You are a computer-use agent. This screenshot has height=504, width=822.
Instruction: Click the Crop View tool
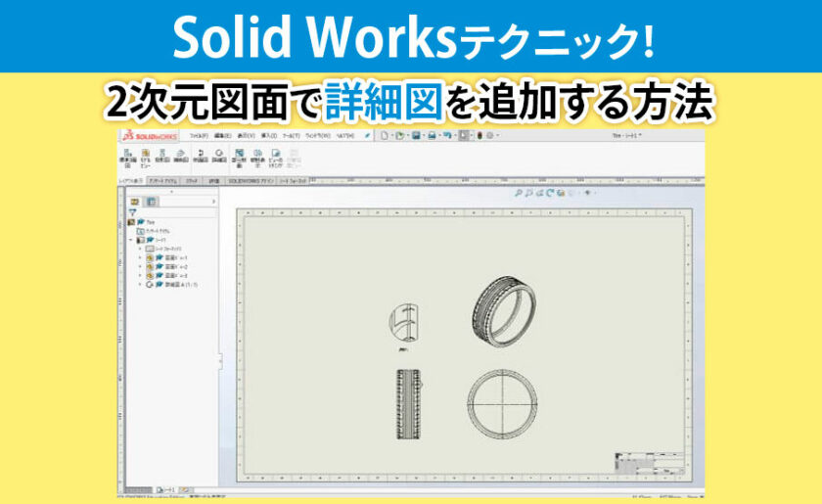[276, 159]
